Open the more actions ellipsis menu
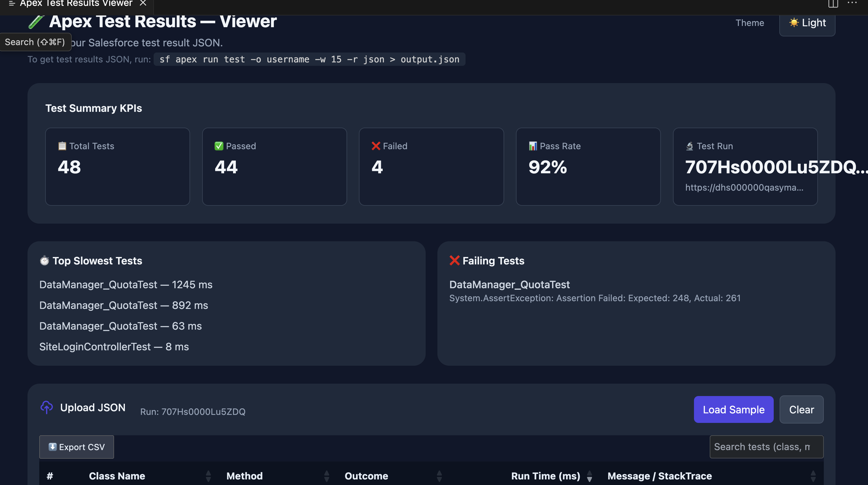The height and width of the screenshot is (485, 868). pyautogui.click(x=852, y=3)
